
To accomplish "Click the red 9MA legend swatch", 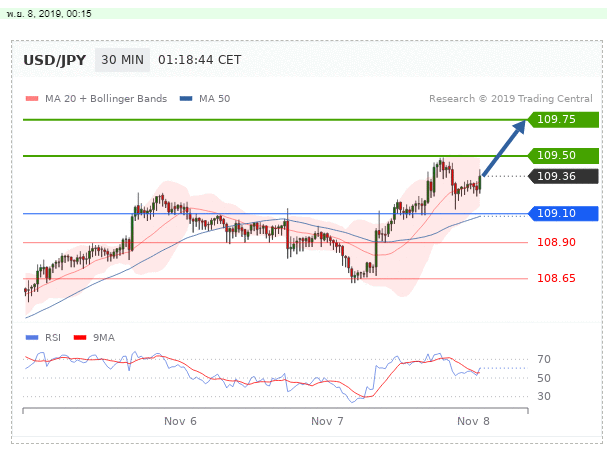I will click(x=80, y=338).
